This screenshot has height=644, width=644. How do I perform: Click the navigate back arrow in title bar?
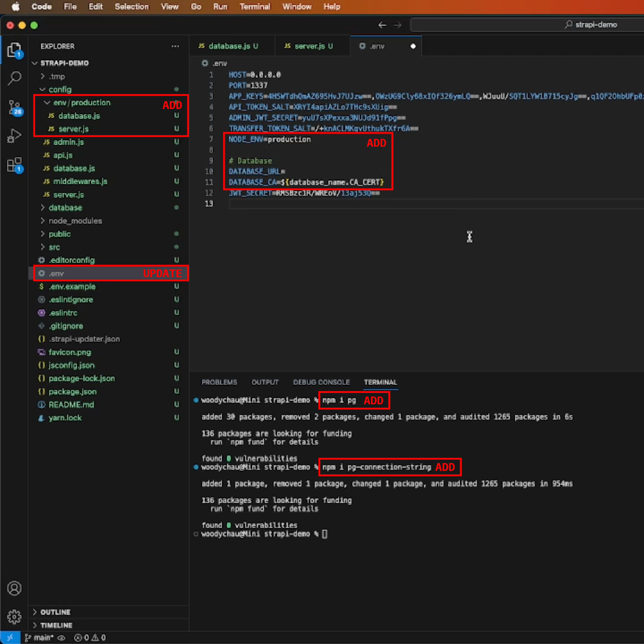coord(382,25)
